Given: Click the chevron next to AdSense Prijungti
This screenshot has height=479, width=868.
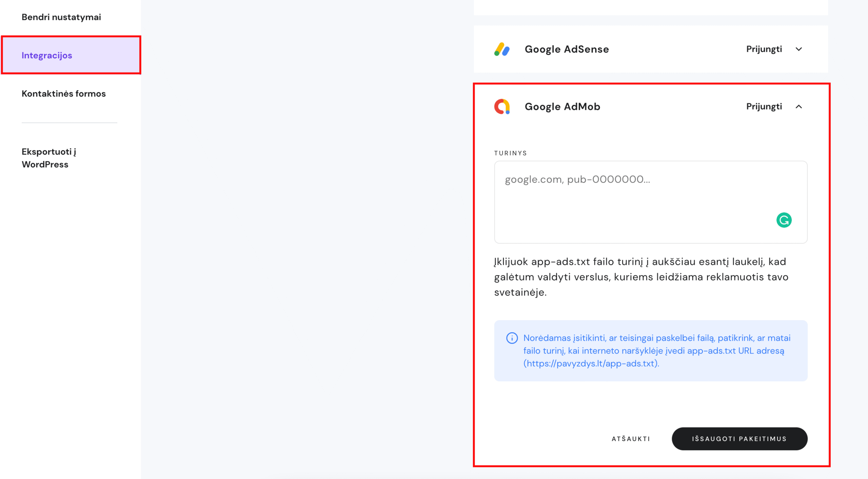Looking at the screenshot, I should [799, 49].
